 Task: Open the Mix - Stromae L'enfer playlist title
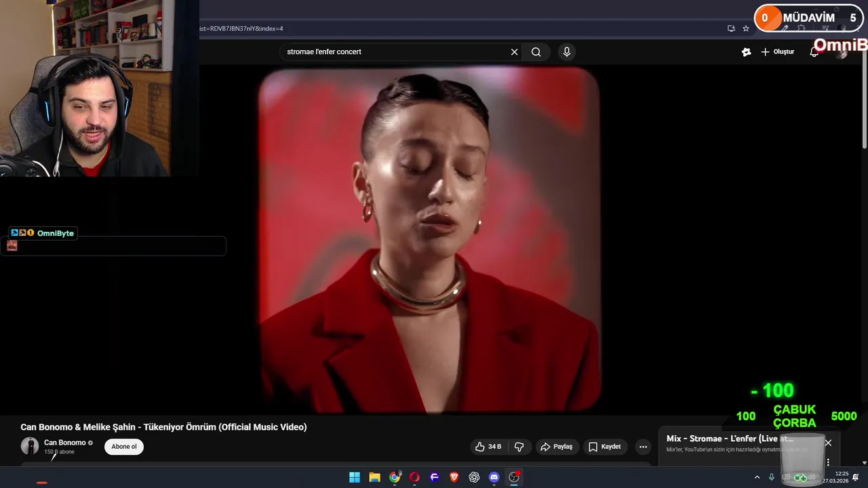click(x=730, y=439)
